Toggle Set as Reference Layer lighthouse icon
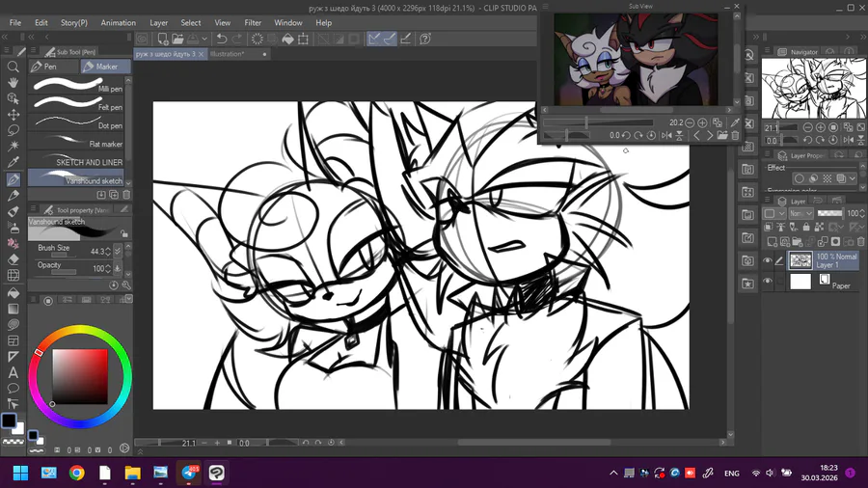 point(781,227)
